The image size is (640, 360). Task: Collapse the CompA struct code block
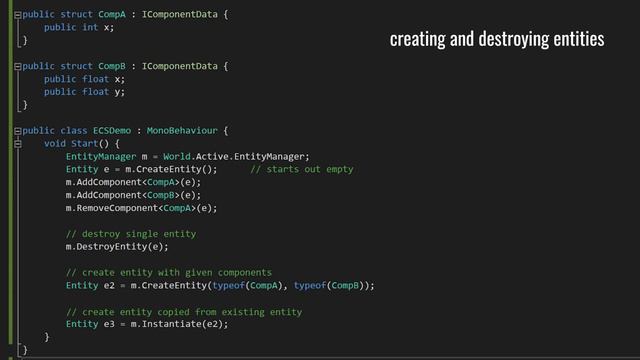18,15
